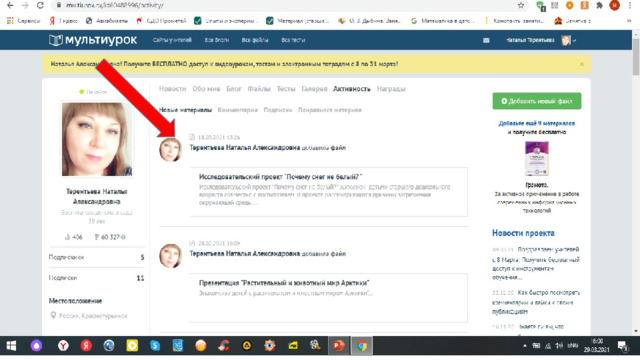The width and height of the screenshot is (640, 360).
Task: Show the hidden bookmarks overflow chevron
Action: 629,21
